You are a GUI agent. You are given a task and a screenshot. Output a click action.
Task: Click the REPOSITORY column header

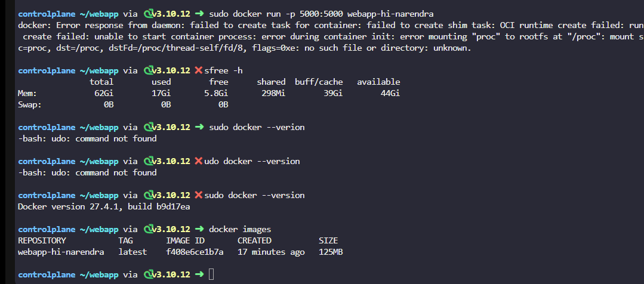pos(42,240)
